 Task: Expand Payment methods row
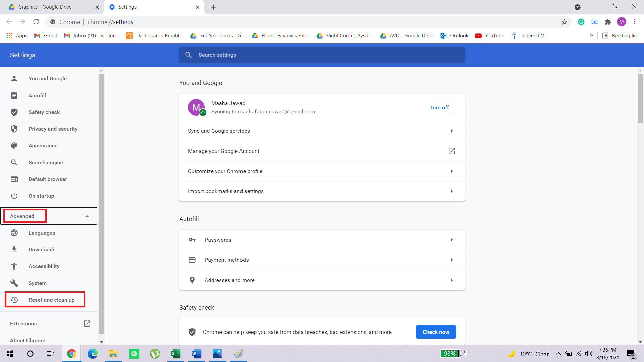[x=322, y=260]
